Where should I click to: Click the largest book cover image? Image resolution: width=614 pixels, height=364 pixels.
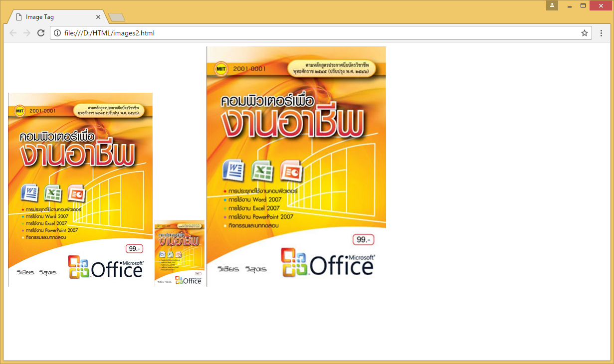(x=296, y=167)
